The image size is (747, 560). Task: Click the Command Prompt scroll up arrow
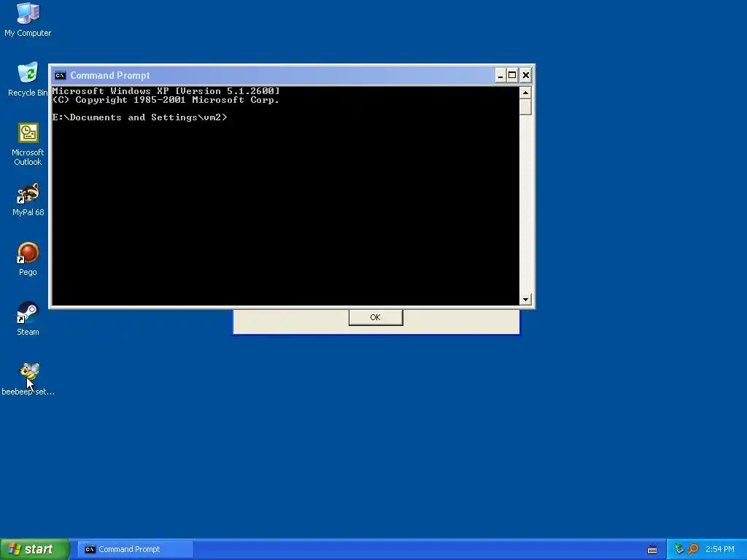[525, 93]
